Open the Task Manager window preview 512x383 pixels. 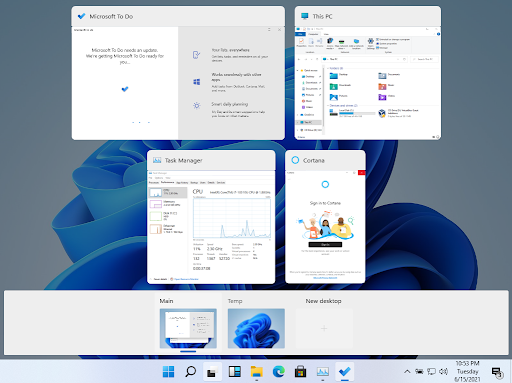click(211, 217)
